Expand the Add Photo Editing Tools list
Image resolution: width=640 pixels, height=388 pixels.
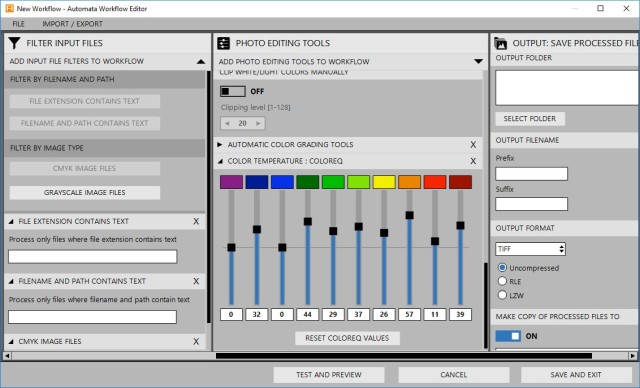[x=478, y=62]
